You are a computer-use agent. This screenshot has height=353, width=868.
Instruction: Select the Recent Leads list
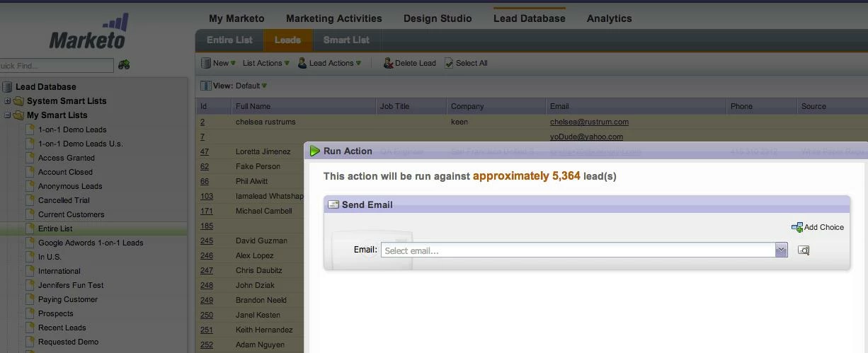(x=62, y=328)
